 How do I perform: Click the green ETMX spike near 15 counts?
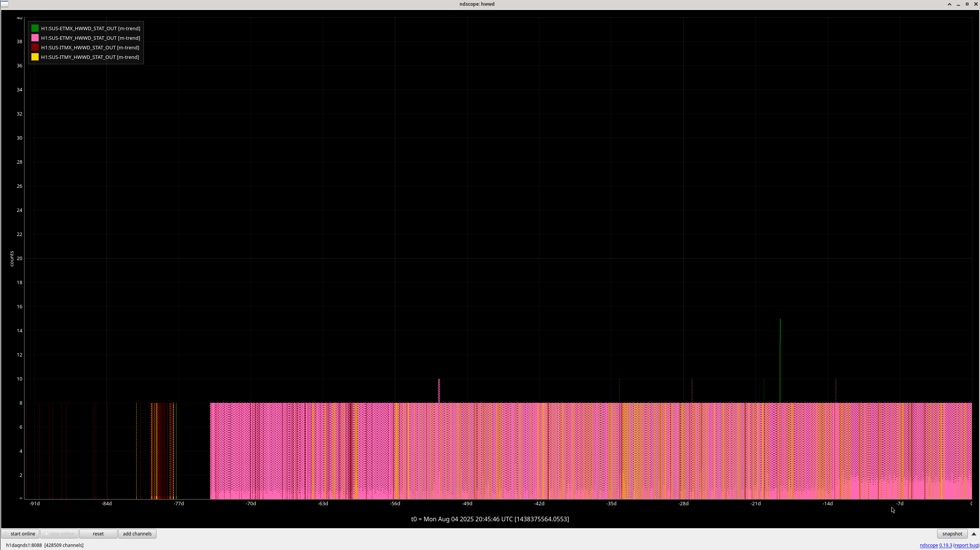point(780,330)
